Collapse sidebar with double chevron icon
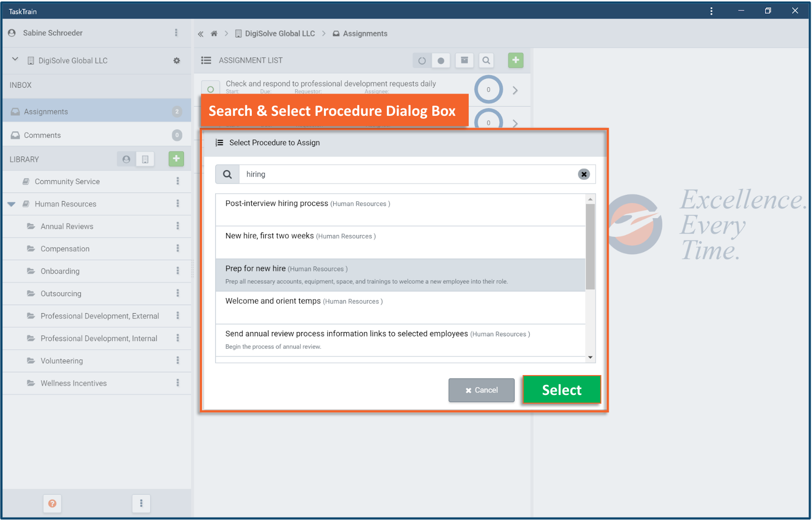This screenshot has height=520, width=812. coord(200,33)
